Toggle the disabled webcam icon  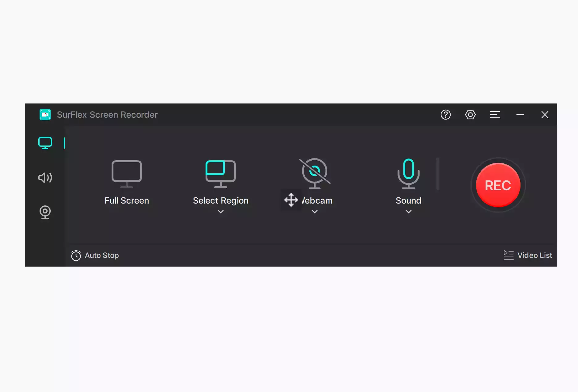click(x=315, y=174)
